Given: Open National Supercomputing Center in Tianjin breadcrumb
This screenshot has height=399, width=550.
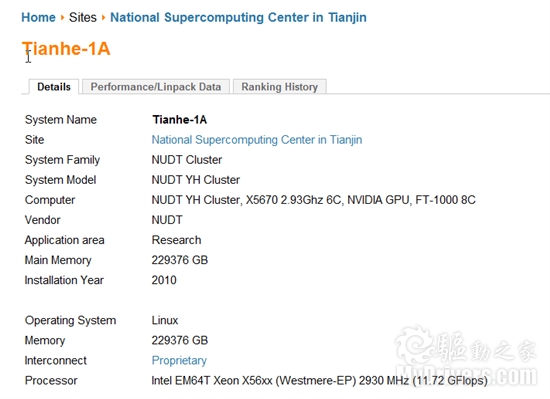Looking at the screenshot, I should (238, 17).
